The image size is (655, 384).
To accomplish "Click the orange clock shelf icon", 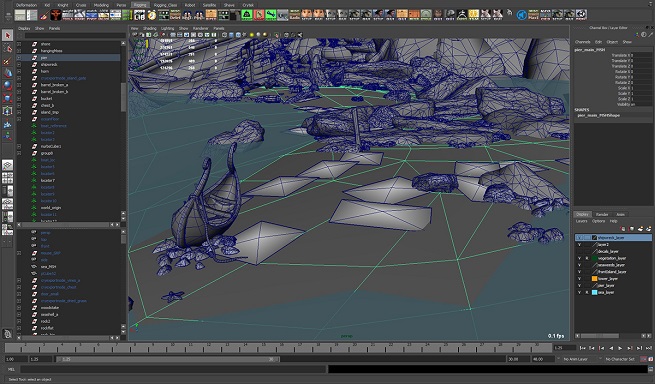I will [x=152, y=15].
